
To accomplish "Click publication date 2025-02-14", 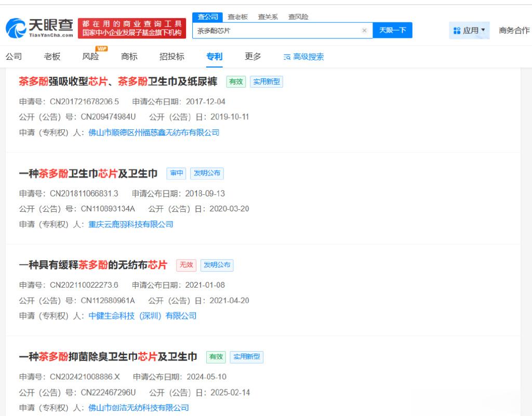I will (x=230, y=393).
